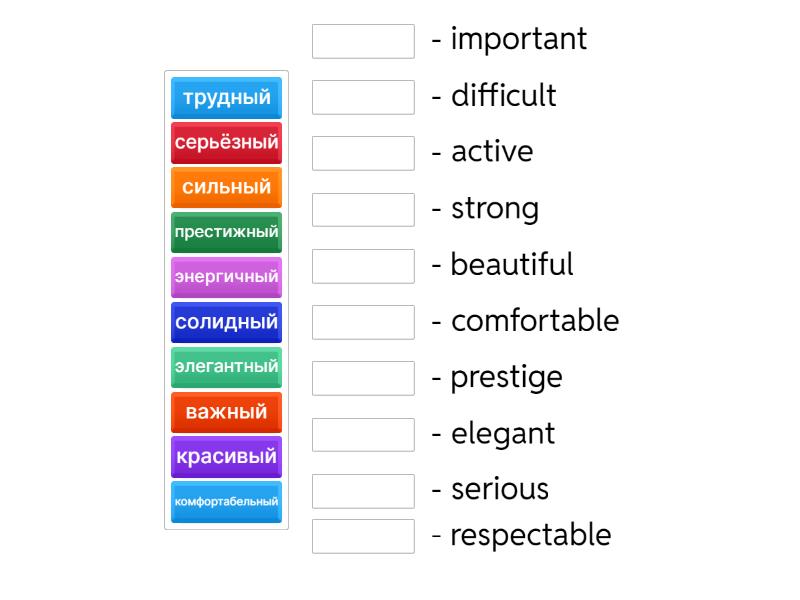The height and width of the screenshot is (600, 800).
Task: Select the drop box for comfortable
Action: point(363,322)
